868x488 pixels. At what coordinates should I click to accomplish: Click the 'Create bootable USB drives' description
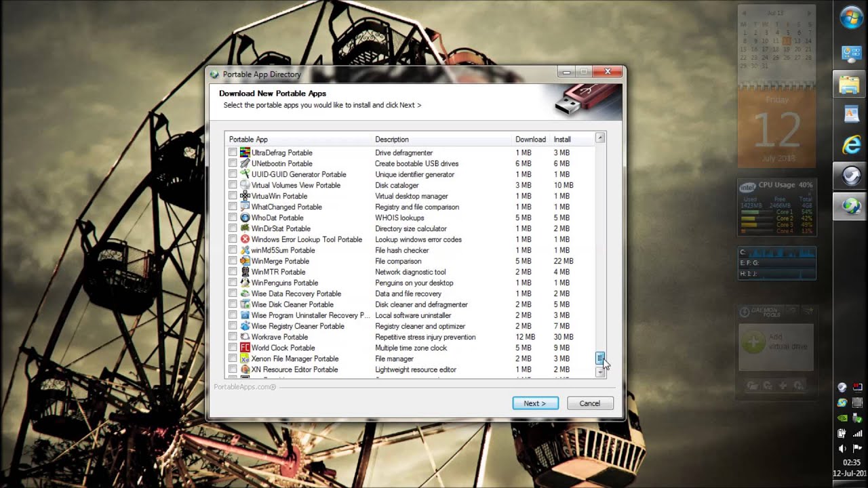point(416,163)
